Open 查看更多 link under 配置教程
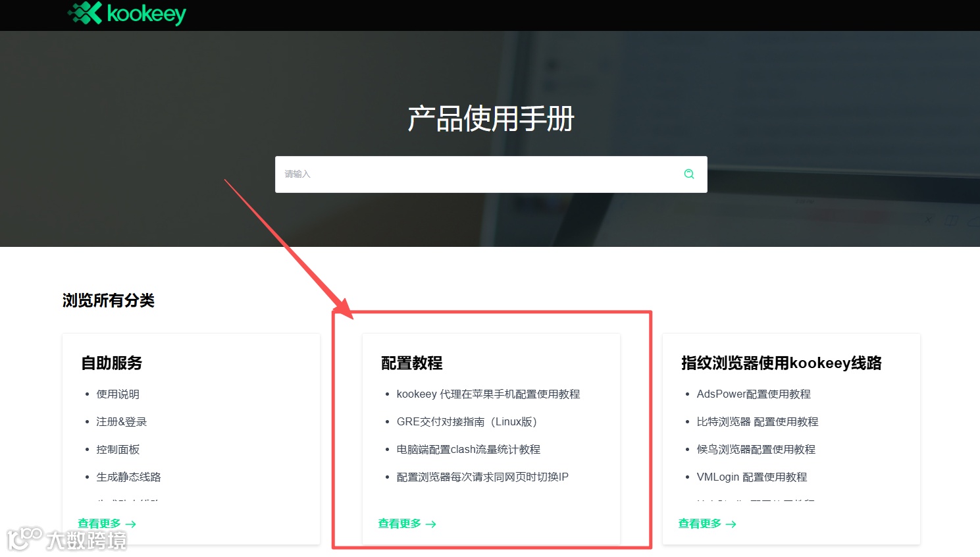Image resolution: width=980 pixels, height=557 pixels. coord(407,523)
